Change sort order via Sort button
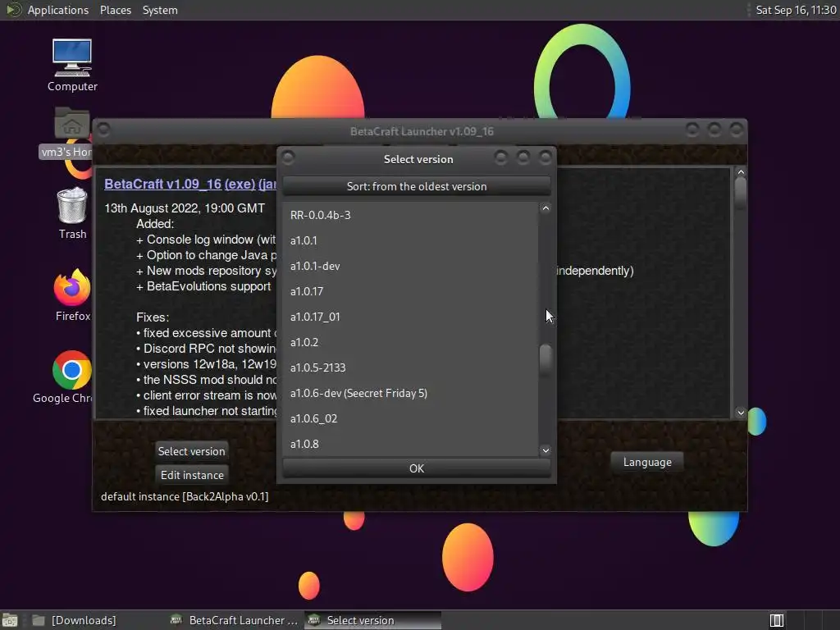Viewport: 840px width, 630px height. pos(416,186)
